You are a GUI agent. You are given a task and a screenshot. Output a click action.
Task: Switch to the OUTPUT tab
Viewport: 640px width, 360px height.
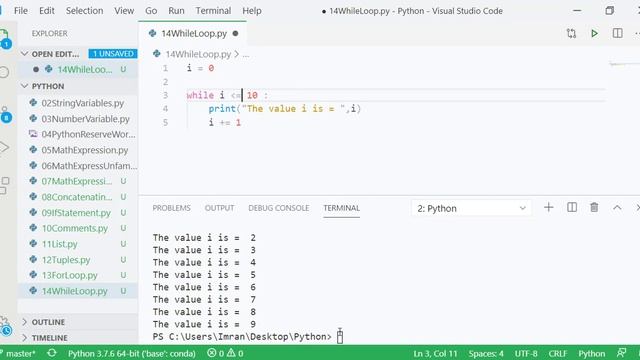[220, 208]
